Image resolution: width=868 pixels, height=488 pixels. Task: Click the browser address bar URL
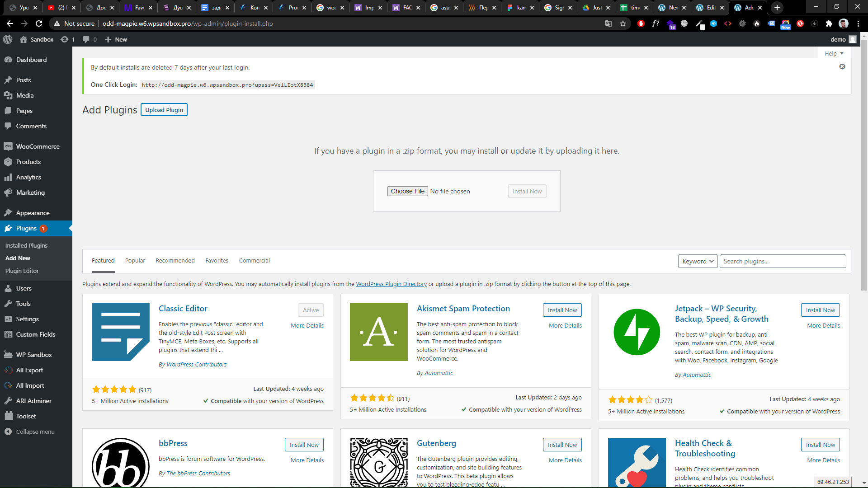pyautogui.click(x=187, y=23)
